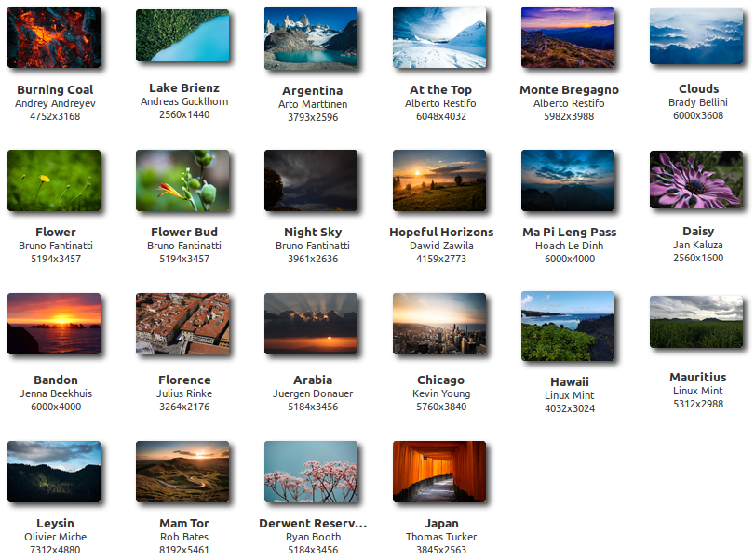Pick the At the Top snowy wallpaper

[x=439, y=37]
